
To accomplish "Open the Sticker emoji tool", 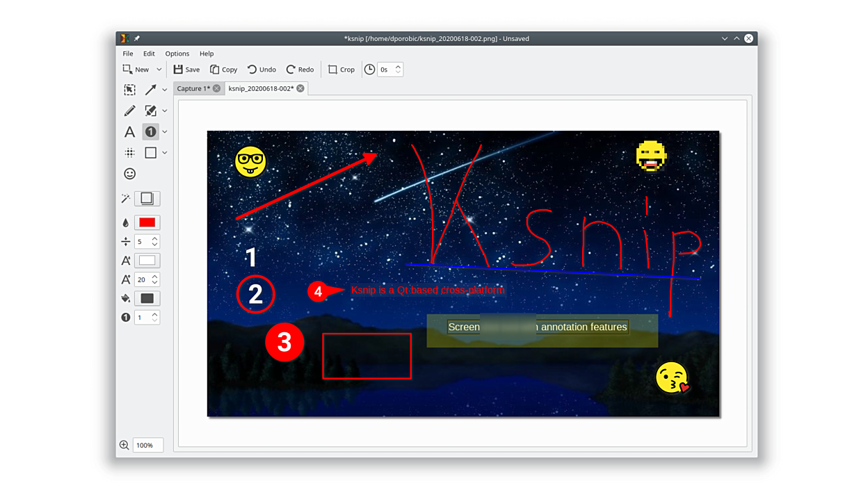I will click(129, 174).
